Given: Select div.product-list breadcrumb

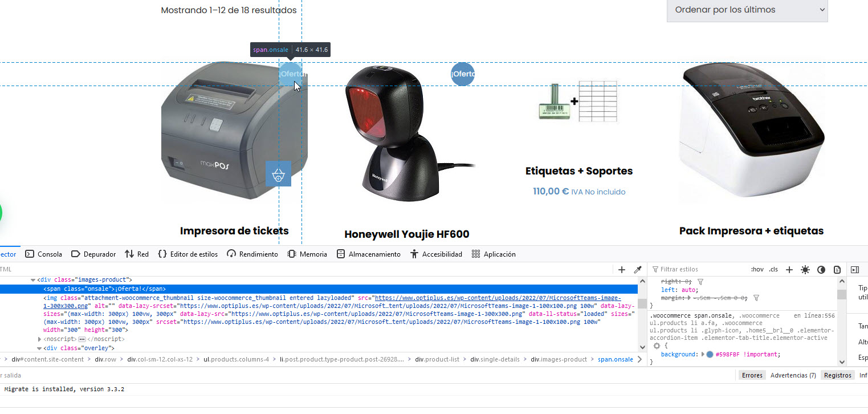Looking at the screenshot, I should (x=437, y=359).
